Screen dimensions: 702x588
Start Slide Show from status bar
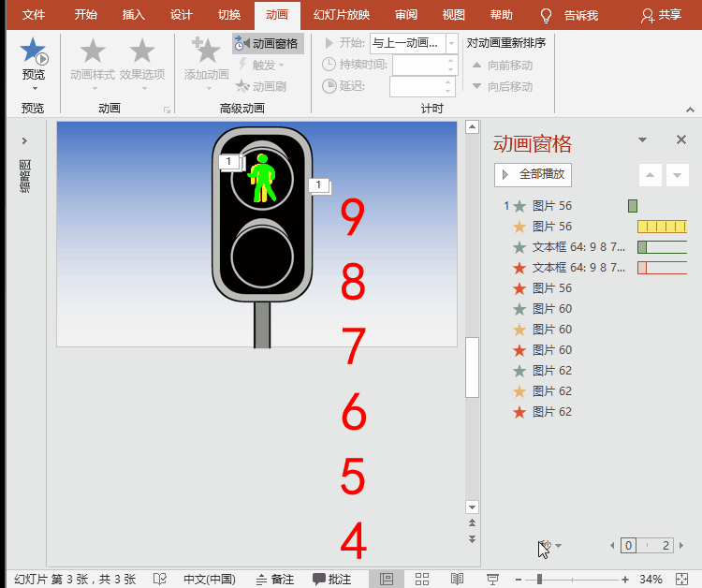click(x=492, y=580)
